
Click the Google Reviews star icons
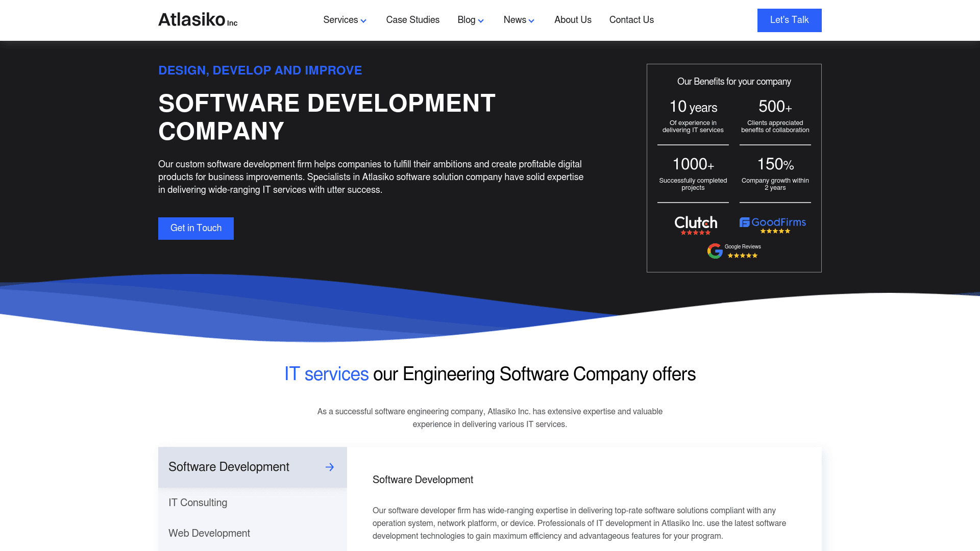point(743,256)
